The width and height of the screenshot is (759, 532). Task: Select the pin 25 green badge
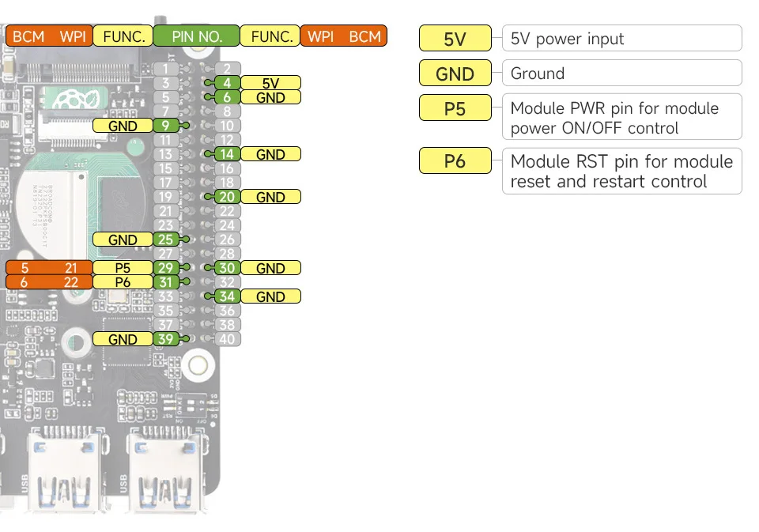pyautogui.click(x=164, y=240)
